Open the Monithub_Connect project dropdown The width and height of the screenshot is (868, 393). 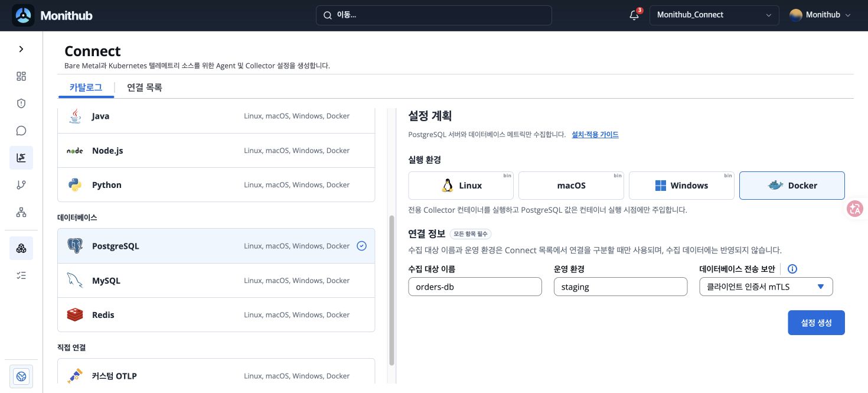pos(714,15)
